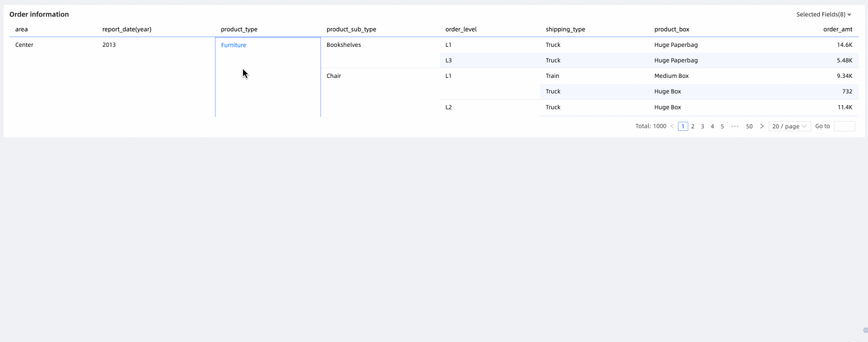Select the Chair sub-type cell
This screenshot has width=868, height=342.
click(x=334, y=76)
